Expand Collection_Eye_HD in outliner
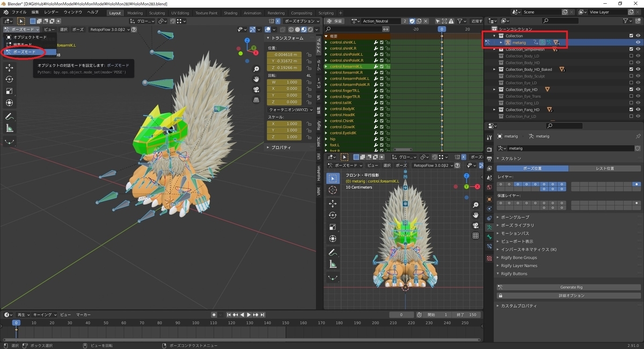The height and width of the screenshot is (349, 644). click(x=494, y=89)
